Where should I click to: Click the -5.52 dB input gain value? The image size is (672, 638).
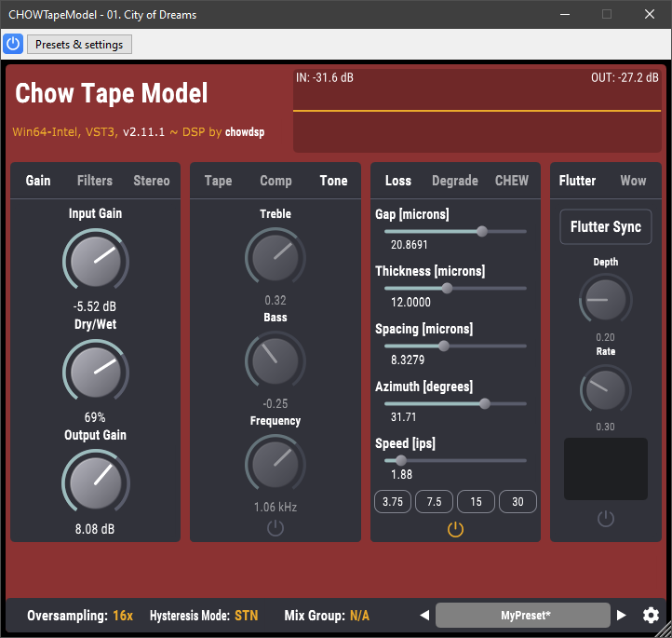(95, 306)
